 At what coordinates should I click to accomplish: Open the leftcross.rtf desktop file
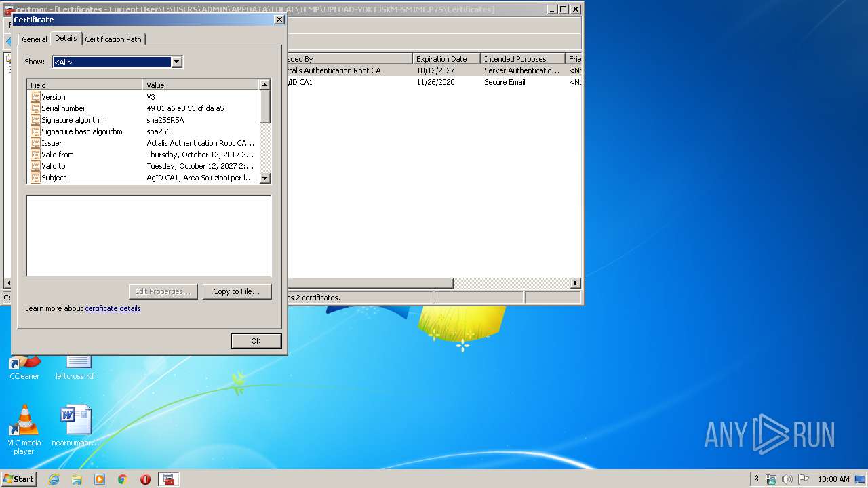click(75, 367)
